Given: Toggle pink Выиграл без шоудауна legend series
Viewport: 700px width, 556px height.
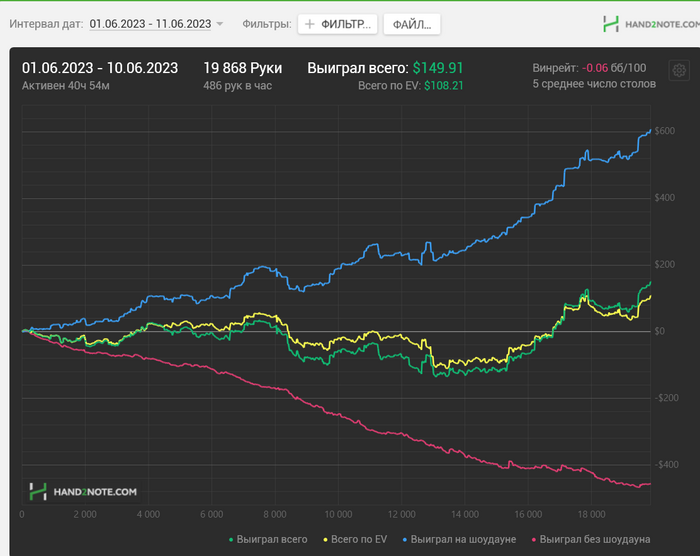Looking at the screenshot, I should tap(591, 539).
